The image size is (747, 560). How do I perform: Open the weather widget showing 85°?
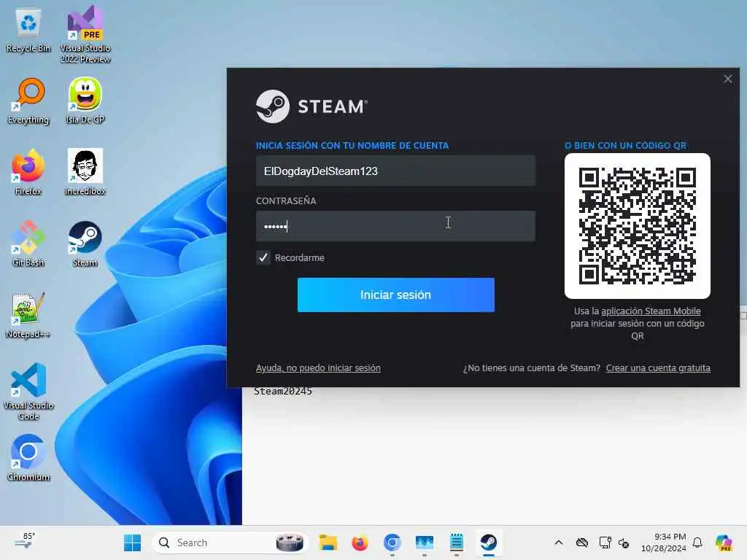point(25,542)
